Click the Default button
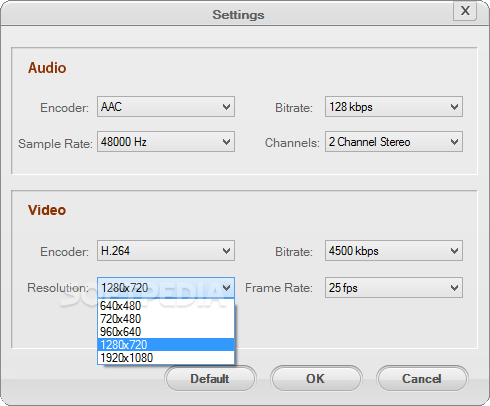Screen dimensions: 490x406 (x=210, y=379)
